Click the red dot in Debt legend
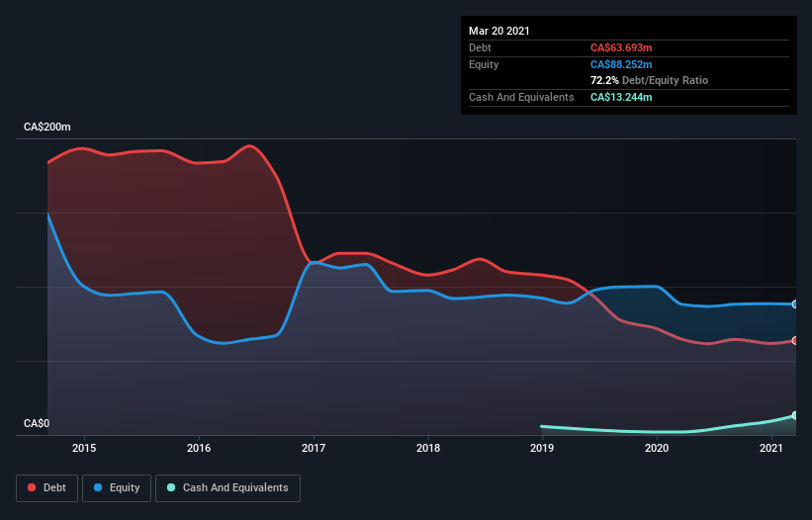 click(32, 487)
